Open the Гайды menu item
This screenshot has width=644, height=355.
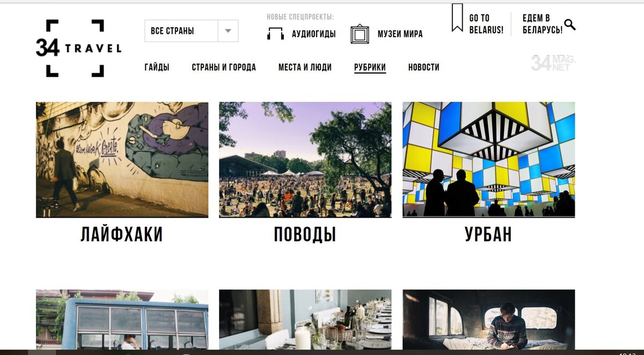pyautogui.click(x=157, y=67)
